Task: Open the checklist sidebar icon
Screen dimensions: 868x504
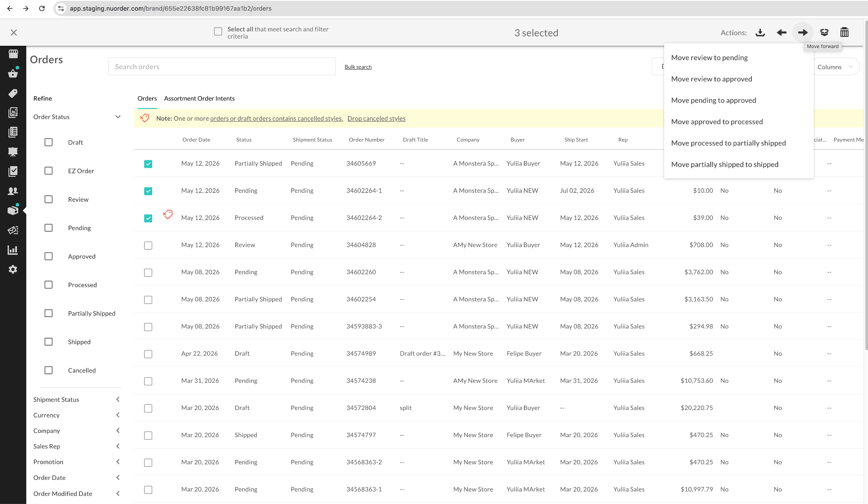Action: click(13, 171)
